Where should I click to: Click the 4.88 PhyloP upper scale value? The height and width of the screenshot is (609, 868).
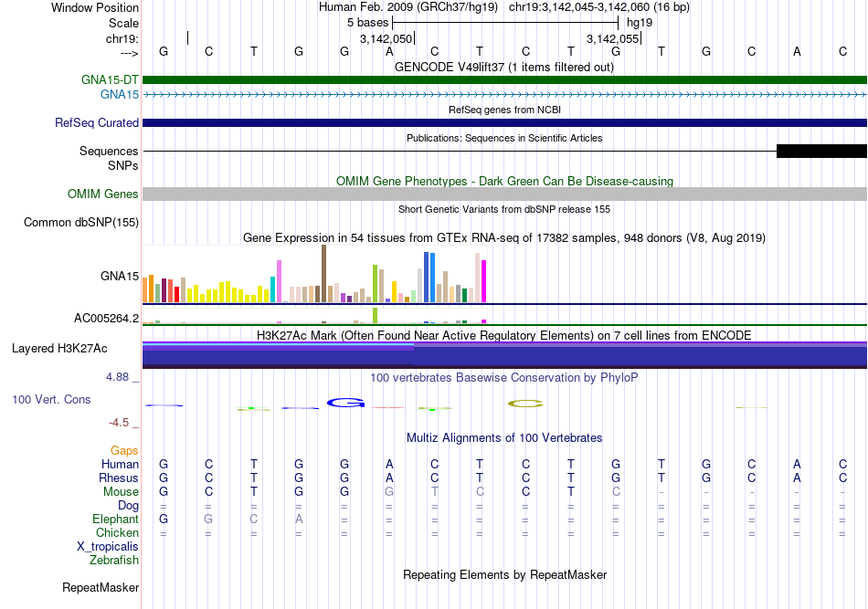(117, 377)
